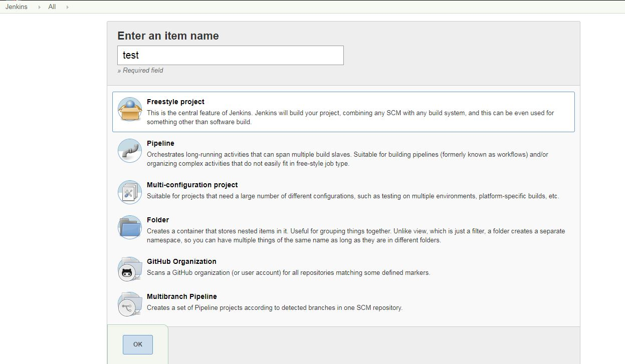The image size is (625, 364).
Task: Click the '» Required field' hint text
Action: (140, 71)
